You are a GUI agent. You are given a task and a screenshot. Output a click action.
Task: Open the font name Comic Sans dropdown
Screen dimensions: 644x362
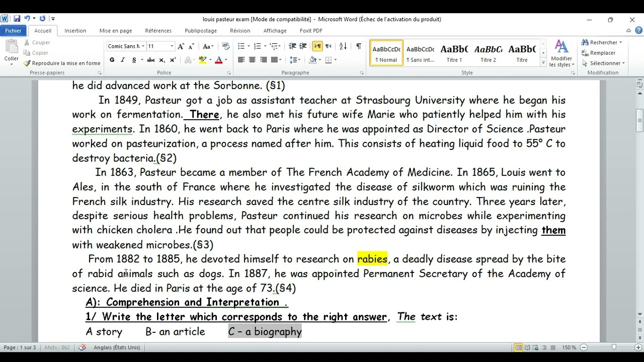point(143,46)
